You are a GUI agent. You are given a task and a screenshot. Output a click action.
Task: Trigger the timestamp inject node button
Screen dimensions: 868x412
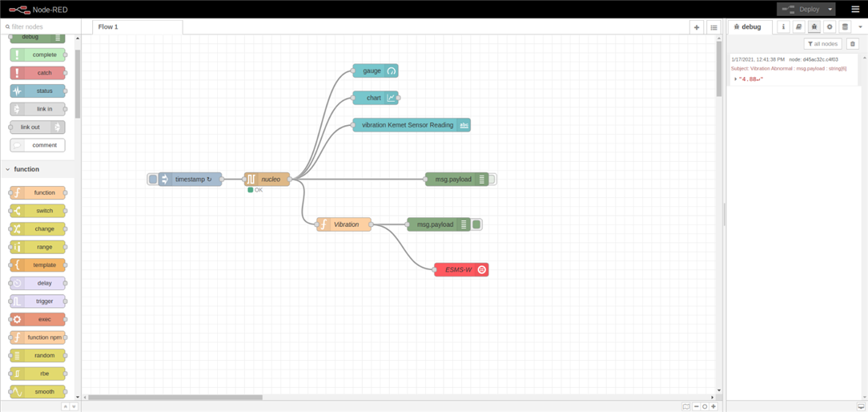[x=153, y=179]
